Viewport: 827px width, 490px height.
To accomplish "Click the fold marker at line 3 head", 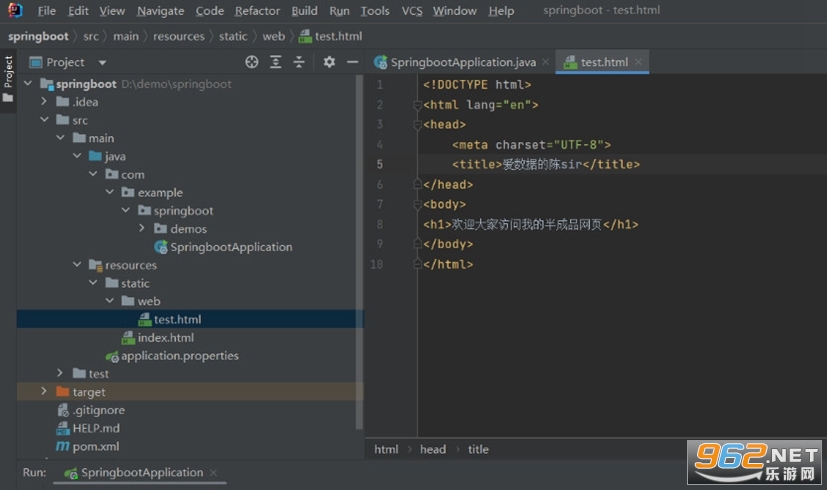I will pos(417,125).
